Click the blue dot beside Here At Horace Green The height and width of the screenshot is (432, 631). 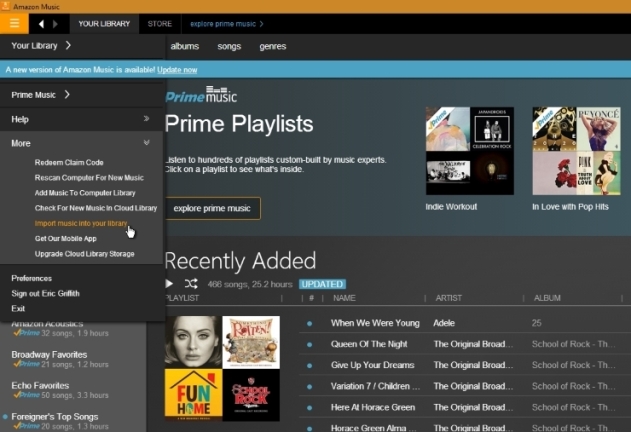pos(309,408)
